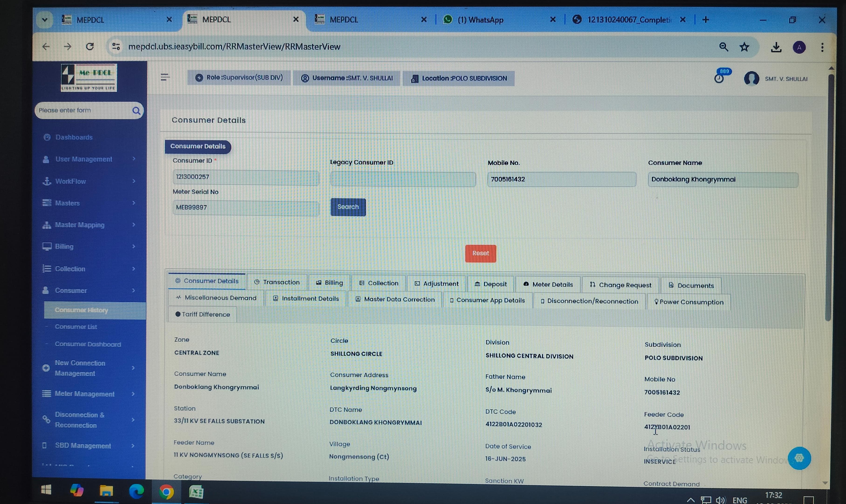The image size is (846, 504).
Task: Click the Legacy Consumer ID field
Action: [x=403, y=179]
